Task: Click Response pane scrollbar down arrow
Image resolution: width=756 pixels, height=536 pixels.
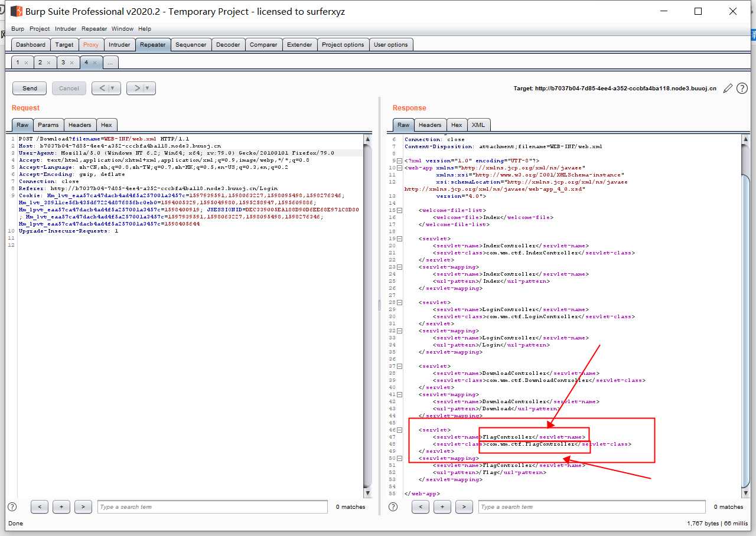Action: [x=745, y=492]
